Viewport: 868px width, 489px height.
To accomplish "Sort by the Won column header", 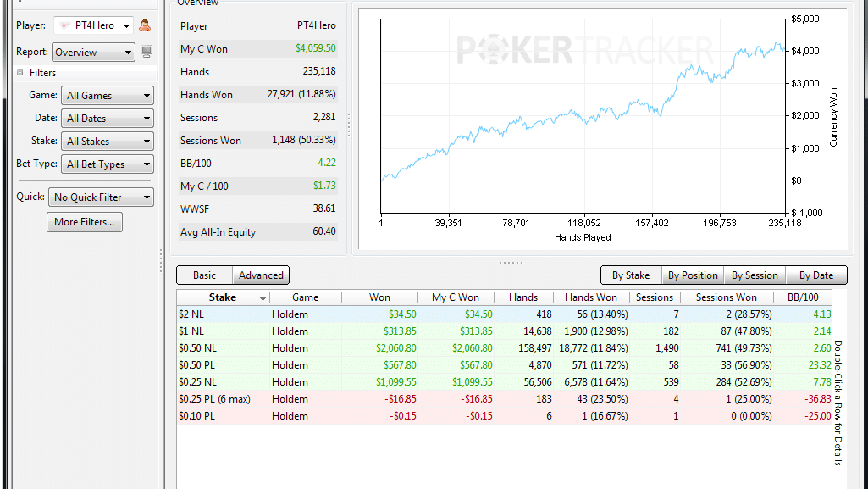I will pyautogui.click(x=379, y=297).
